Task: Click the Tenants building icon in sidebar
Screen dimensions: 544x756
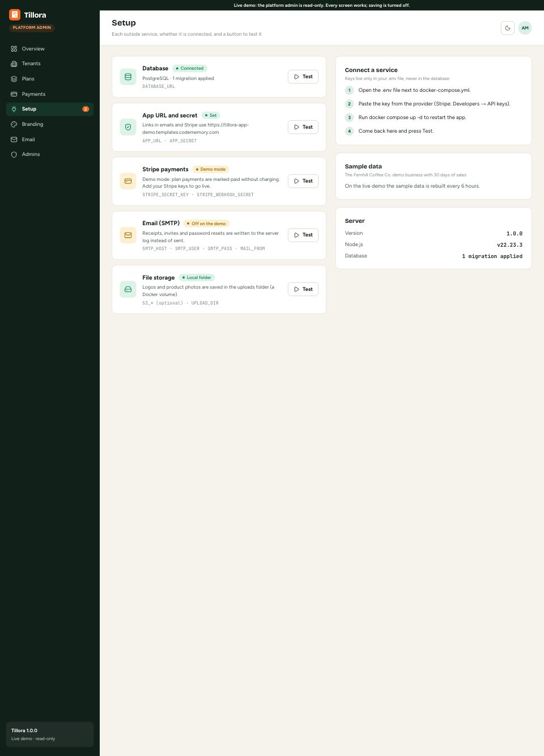Action: (14, 64)
